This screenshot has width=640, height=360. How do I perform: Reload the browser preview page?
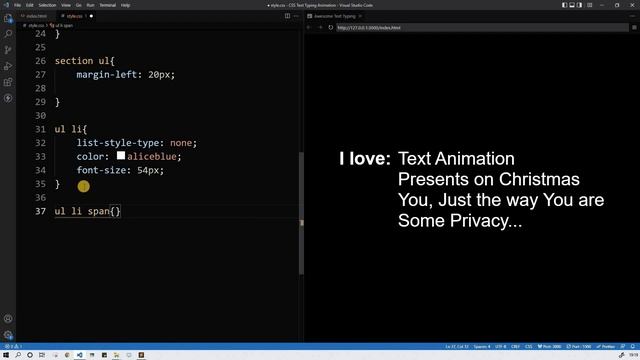331,27
